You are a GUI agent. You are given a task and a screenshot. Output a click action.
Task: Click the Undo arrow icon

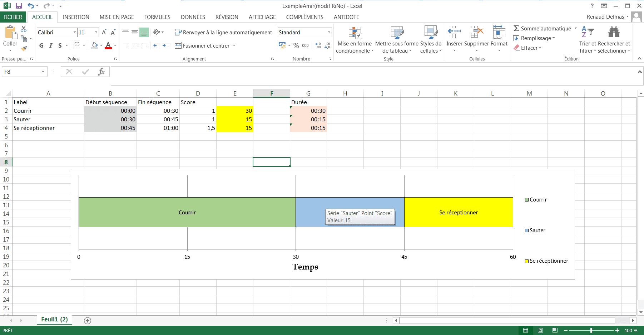tap(31, 6)
